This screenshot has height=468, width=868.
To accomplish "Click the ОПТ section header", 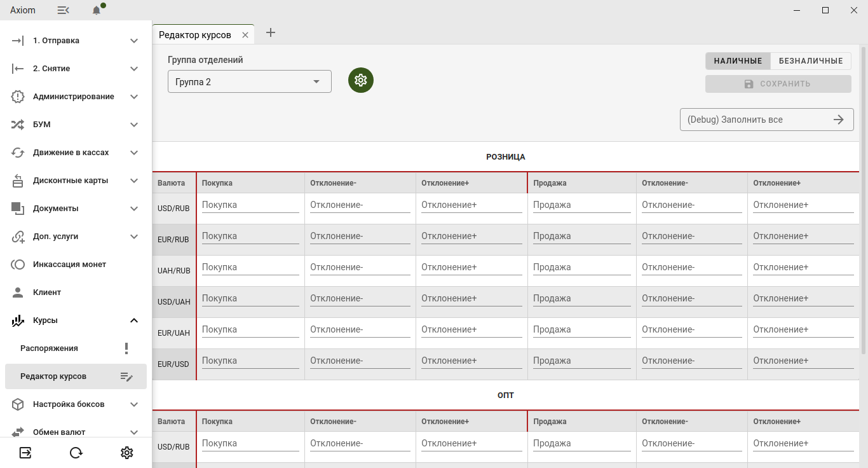I will pos(506,395).
